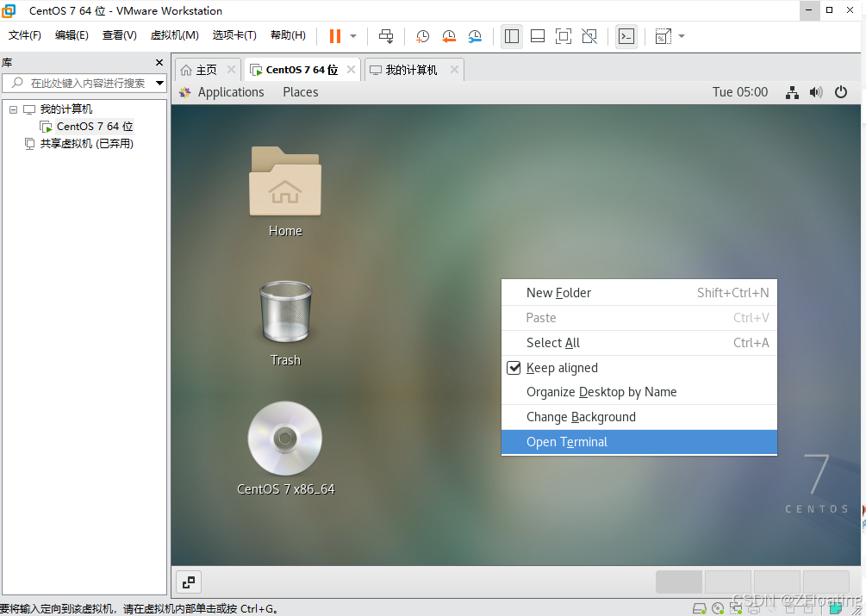This screenshot has height=616, width=866.
Task: Open the snapshot manager
Action: point(475,36)
